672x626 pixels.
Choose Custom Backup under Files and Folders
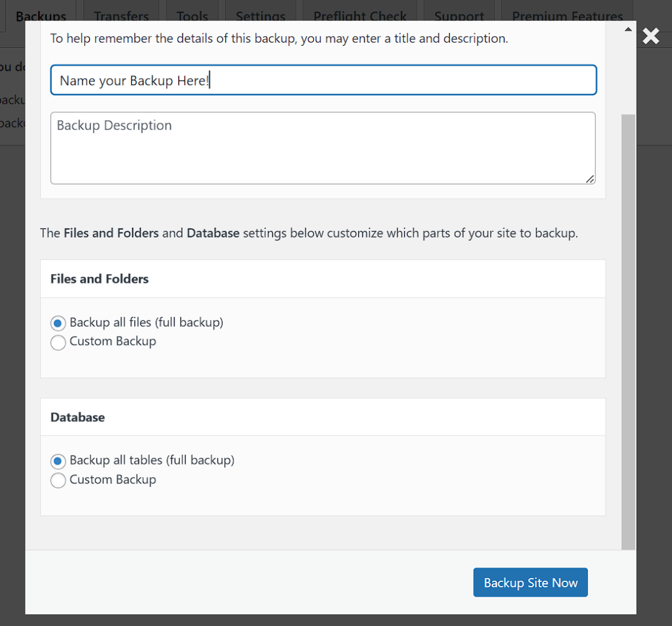coord(58,342)
